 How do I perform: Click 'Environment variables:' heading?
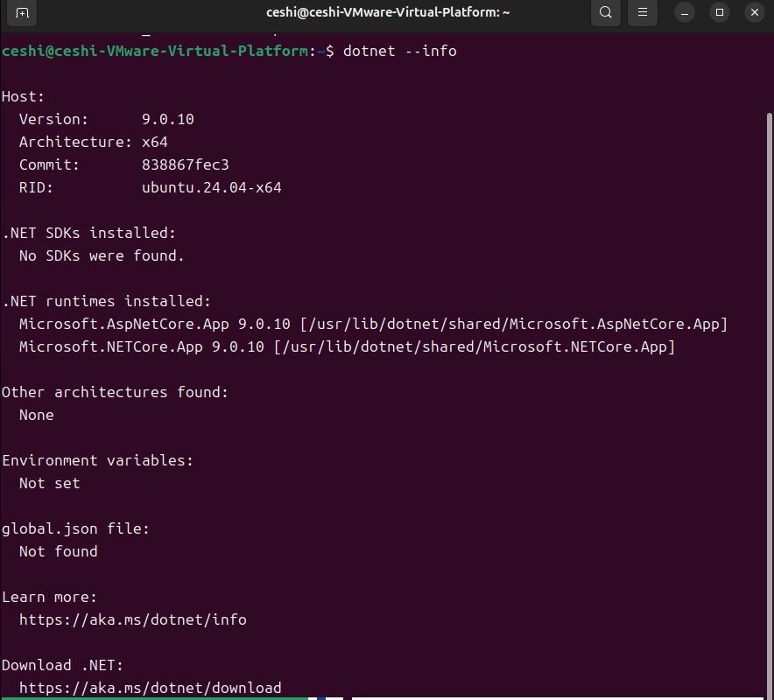pos(97,460)
